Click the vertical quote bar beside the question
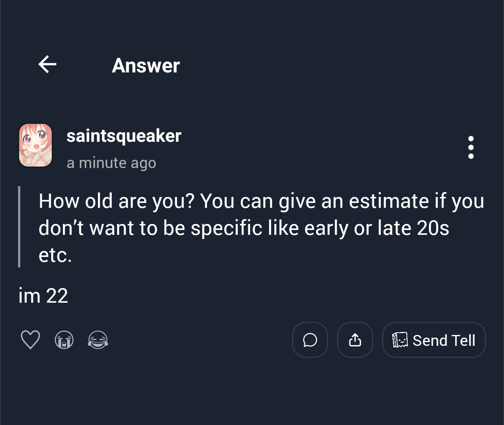 coord(19,227)
